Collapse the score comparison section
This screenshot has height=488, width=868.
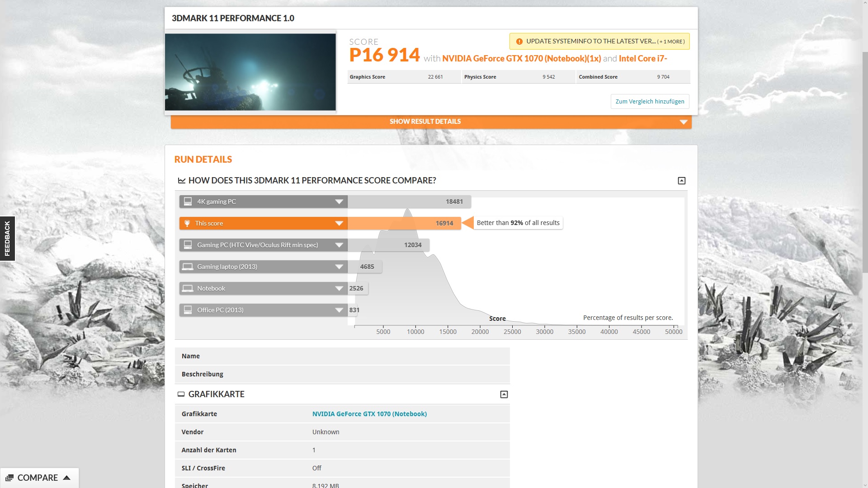click(681, 181)
